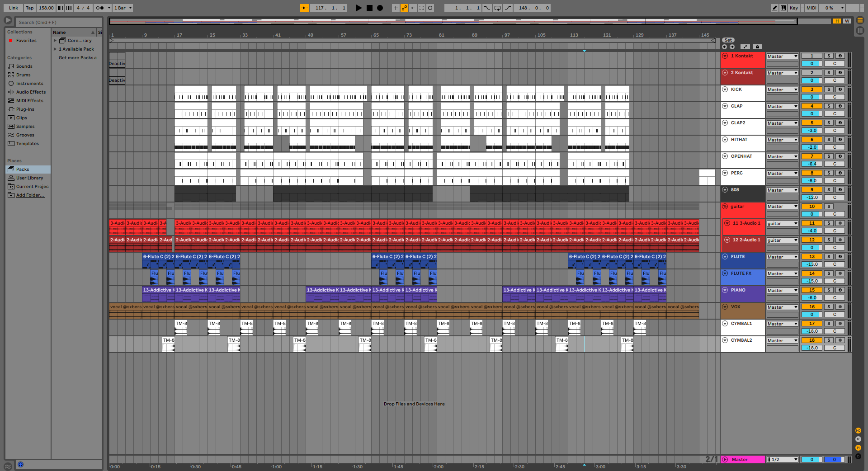Click the Phase Nudge Up icon
Image resolution: width=868 pixels, height=471 pixels.
click(69, 8)
